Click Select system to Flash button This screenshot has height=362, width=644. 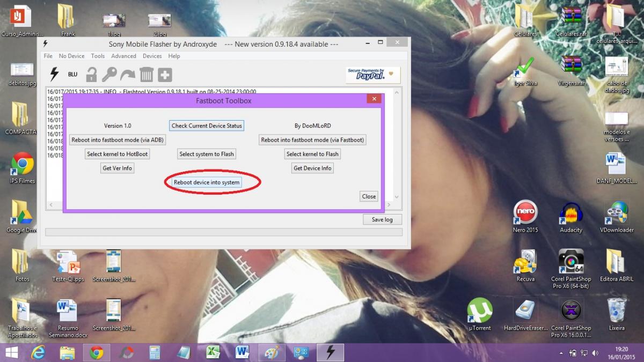point(207,154)
